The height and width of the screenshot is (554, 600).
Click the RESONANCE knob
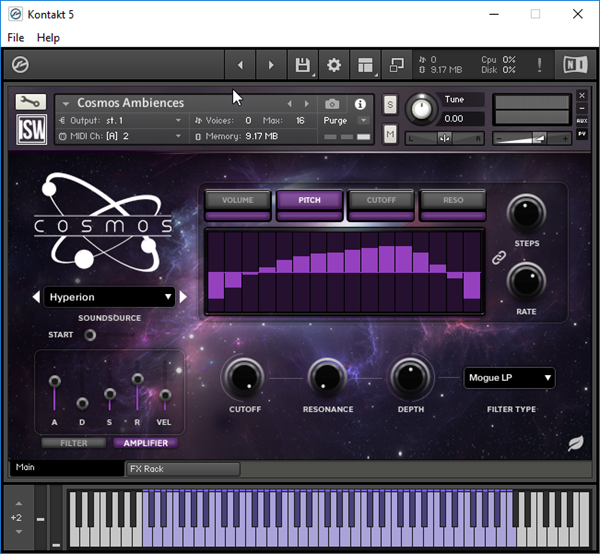click(327, 377)
